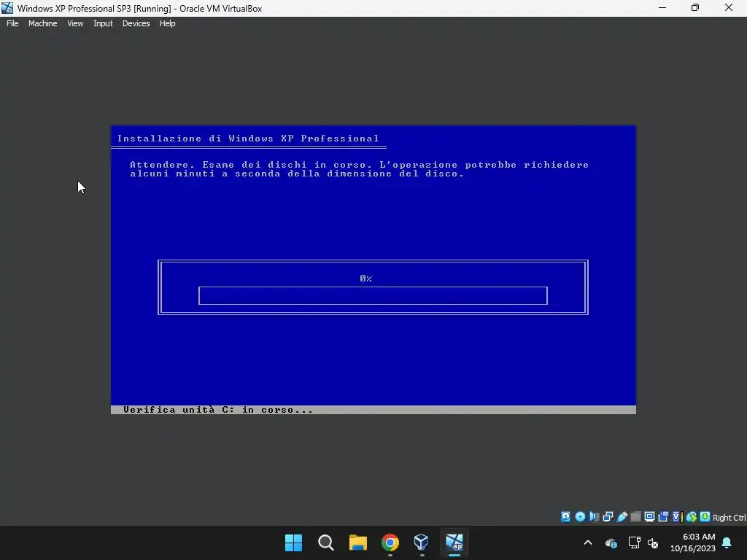
Task: Click the disk check progress bar
Action: point(373,296)
